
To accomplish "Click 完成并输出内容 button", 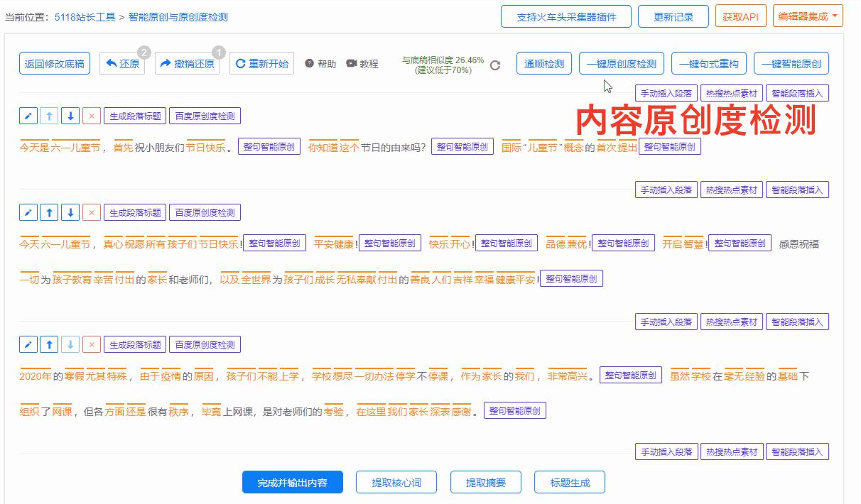I will coord(293,483).
